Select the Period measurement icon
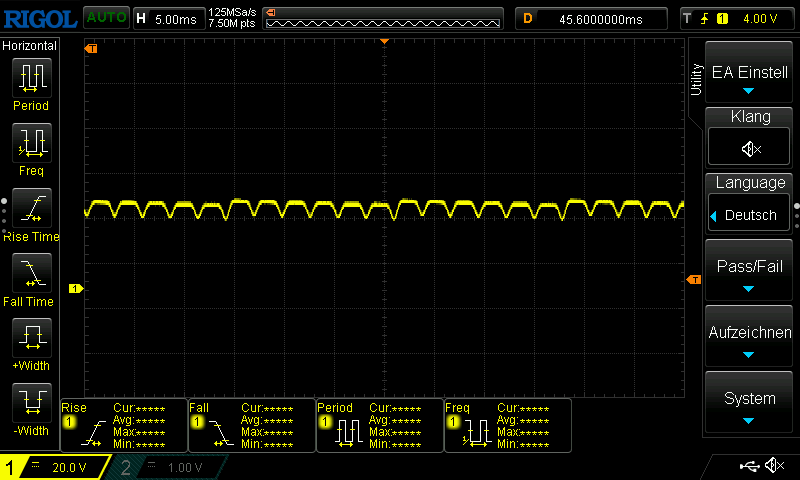800x480 pixels. tap(30, 78)
